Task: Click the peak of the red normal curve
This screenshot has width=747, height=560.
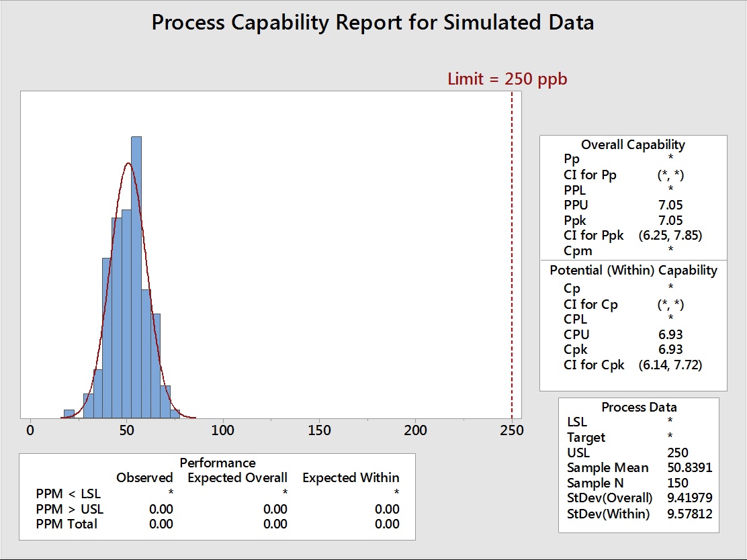Action: pyautogui.click(x=128, y=163)
